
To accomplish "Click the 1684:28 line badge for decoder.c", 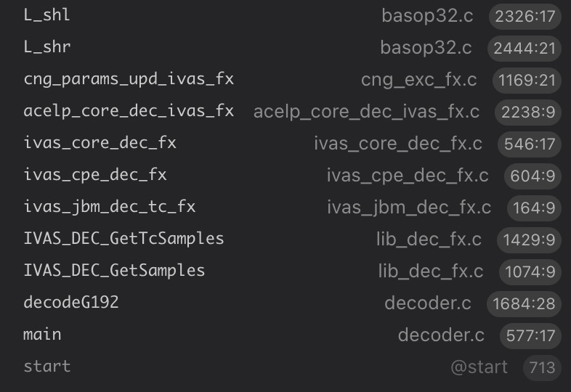I will pyautogui.click(x=524, y=303).
